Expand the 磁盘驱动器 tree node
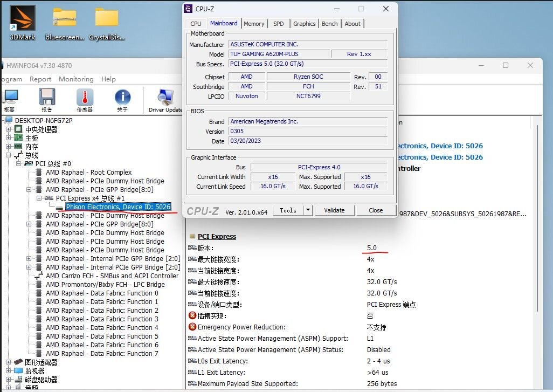 [x=9, y=379]
